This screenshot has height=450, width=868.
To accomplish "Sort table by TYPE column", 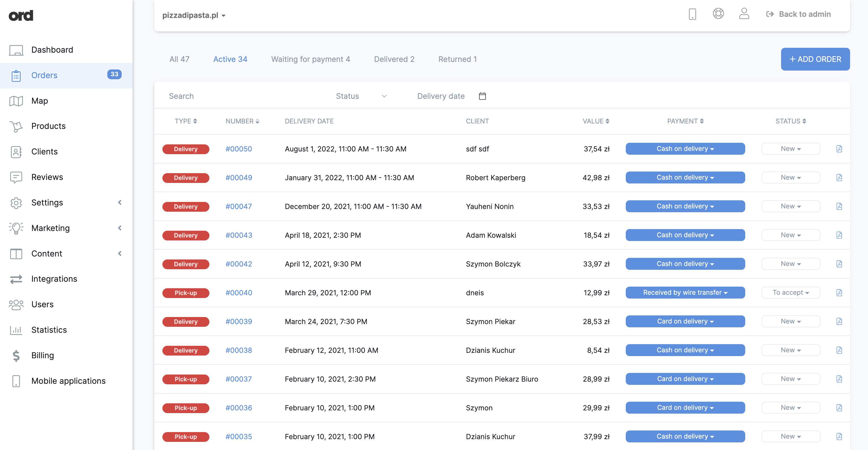I will [x=186, y=121].
